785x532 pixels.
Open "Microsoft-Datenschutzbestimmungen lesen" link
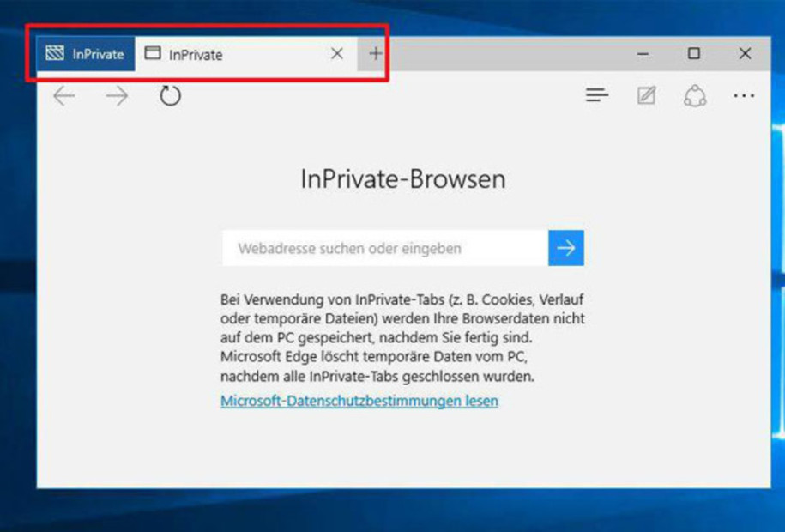(359, 401)
